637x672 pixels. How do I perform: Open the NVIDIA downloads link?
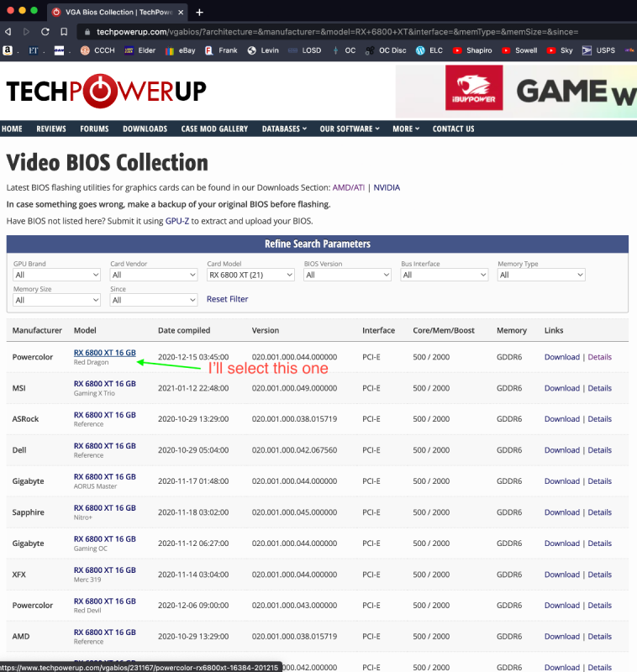pyautogui.click(x=387, y=187)
